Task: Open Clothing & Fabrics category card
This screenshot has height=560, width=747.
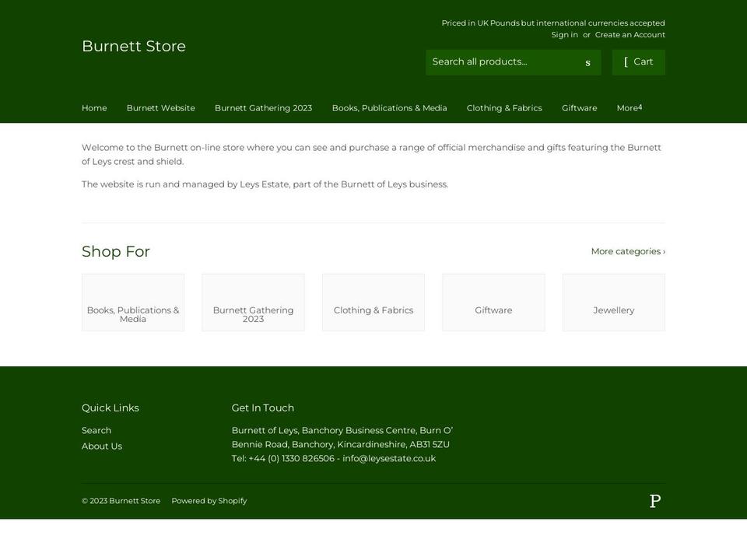Action: click(x=373, y=303)
